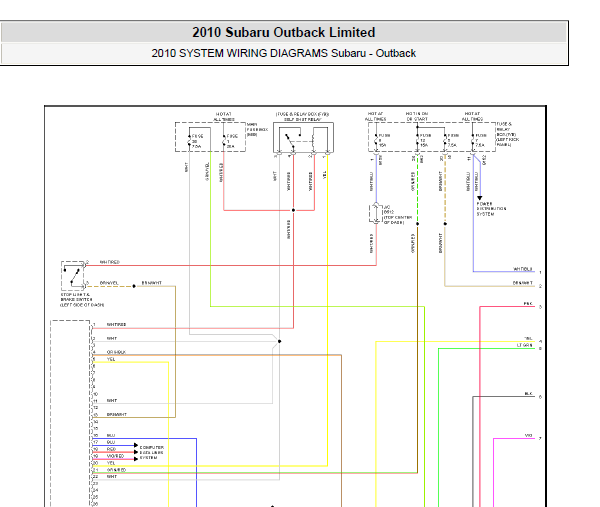Click the 'WHT/BLU' label at right edge terminal 1

pyautogui.click(x=523, y=269)
